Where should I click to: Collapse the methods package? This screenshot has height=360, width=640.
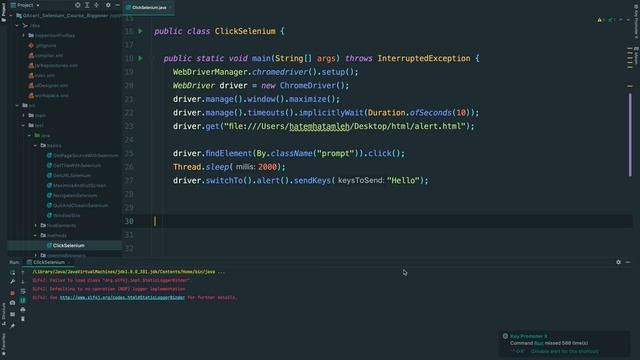[36, 236]
